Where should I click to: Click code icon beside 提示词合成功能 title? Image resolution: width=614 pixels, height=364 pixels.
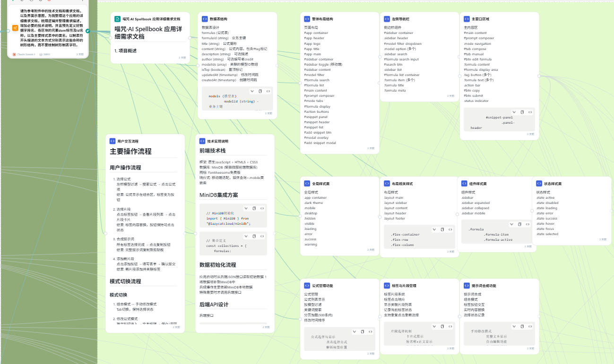point(467,286)
